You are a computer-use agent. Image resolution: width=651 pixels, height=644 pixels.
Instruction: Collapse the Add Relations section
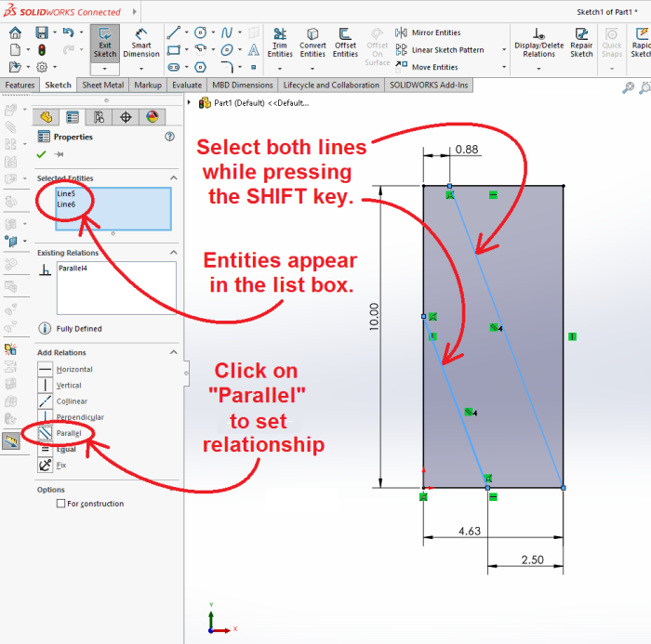172,353
